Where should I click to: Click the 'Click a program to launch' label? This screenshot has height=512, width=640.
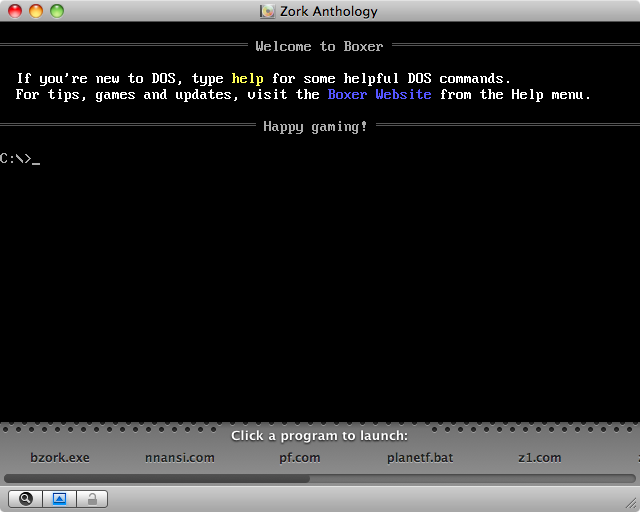click(x=319, y=435)
